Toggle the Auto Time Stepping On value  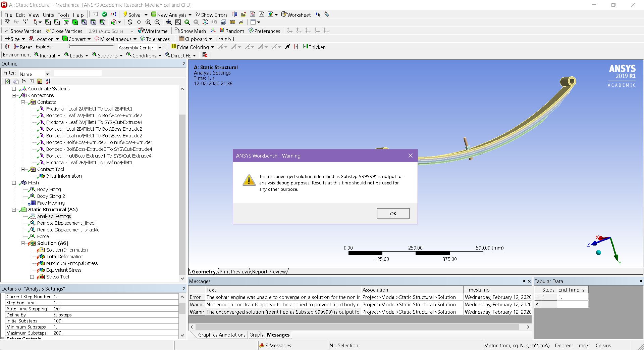(115, 309)
